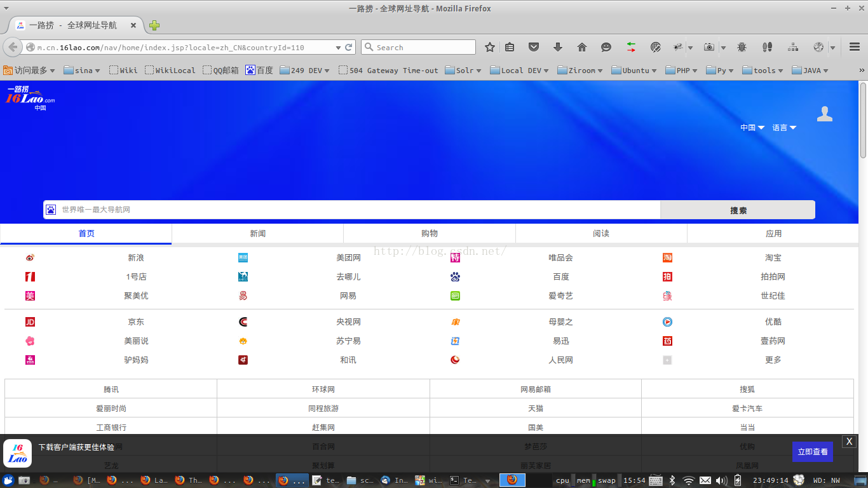The width and height of the screenshot is (868, 488).
Task: Click the mail envelope tray icon
Action: [x=705, y=480]
